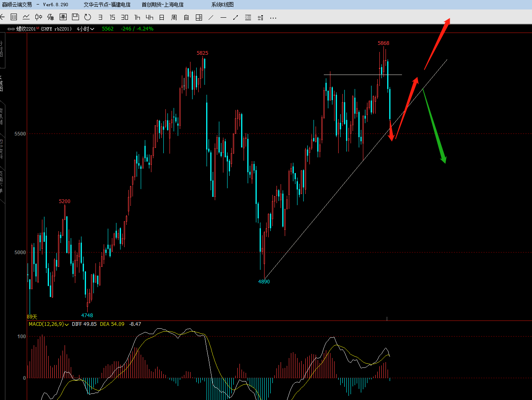
Task: Click the save floppy disk icon
Action: (75, 17)
